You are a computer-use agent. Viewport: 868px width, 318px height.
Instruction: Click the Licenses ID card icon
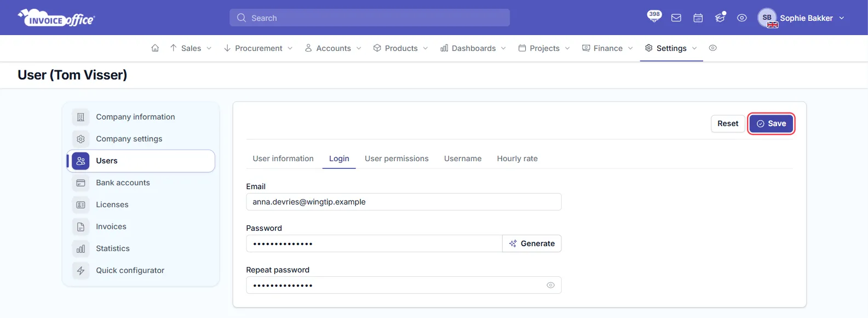pyautogui.click(x=81, y=205)
